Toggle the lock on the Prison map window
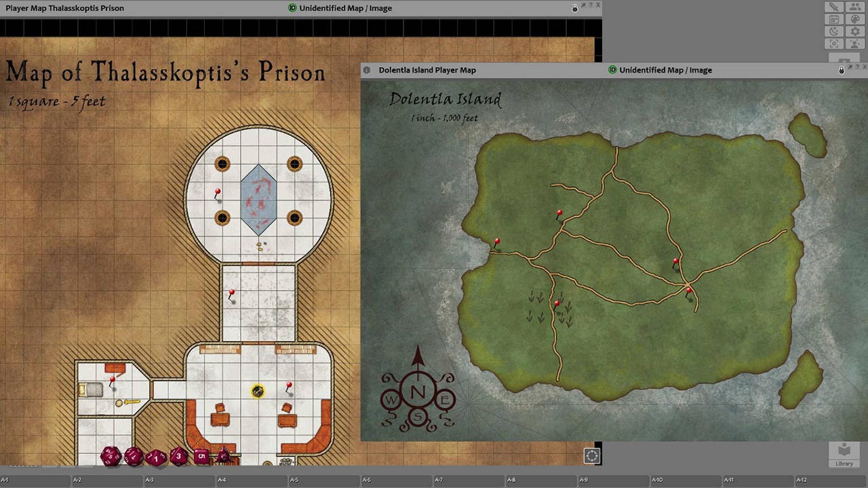This screenshot has height=488, width=868. (x=575, y=9)
